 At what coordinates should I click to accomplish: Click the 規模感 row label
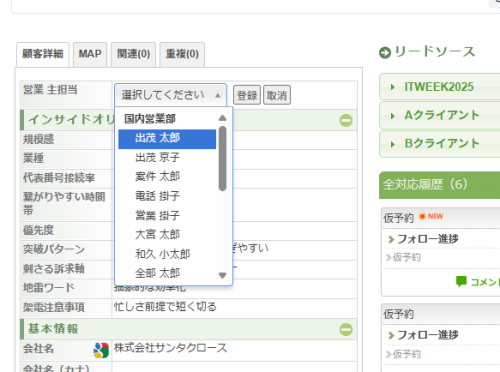click(x=38, y=139)
